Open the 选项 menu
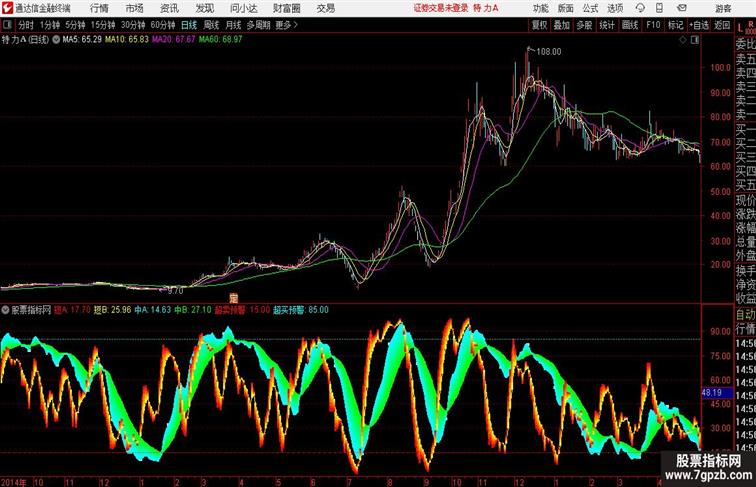The width and height of the screenshot is (756, 487). click(615, 8)
